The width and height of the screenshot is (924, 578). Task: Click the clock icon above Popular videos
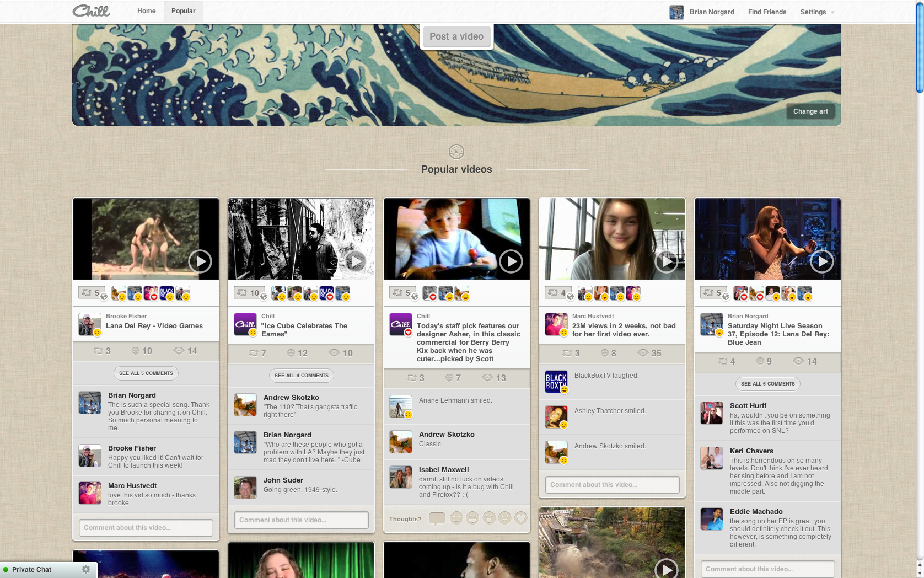456,152
